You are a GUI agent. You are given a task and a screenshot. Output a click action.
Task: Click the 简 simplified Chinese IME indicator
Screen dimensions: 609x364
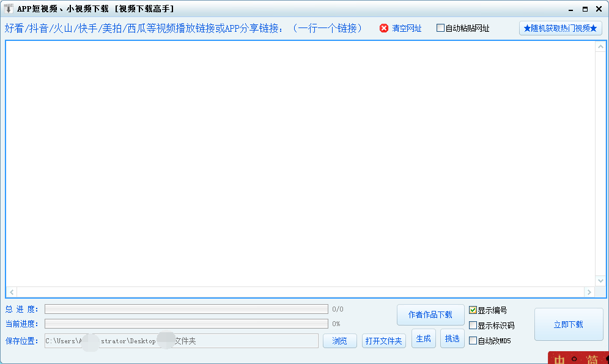click(591, 359)
